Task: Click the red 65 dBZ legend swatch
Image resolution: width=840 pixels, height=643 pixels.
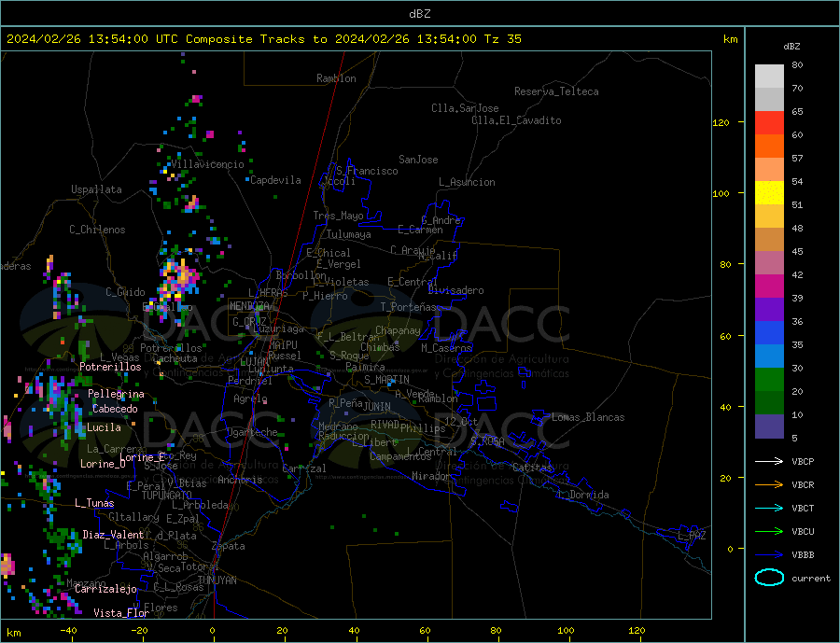Action: point(769,122)
